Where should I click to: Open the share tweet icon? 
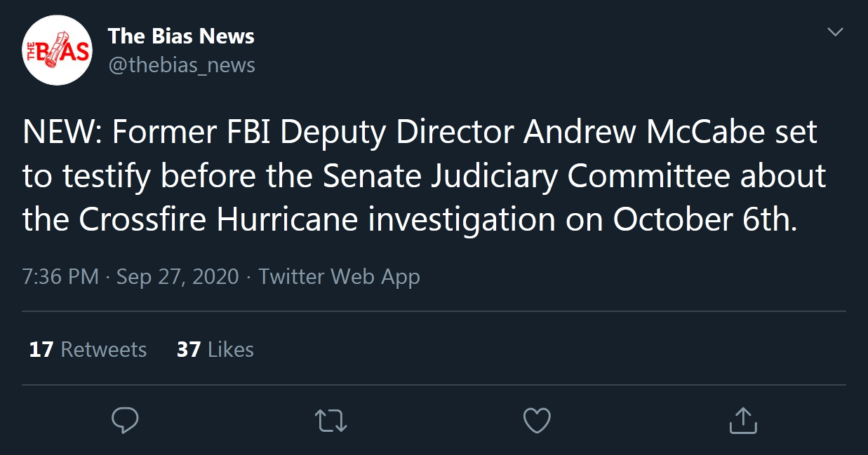(743, 421)
